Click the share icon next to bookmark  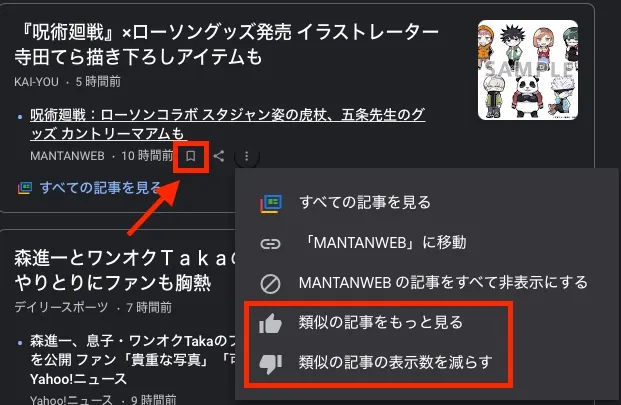click(219, 156)
